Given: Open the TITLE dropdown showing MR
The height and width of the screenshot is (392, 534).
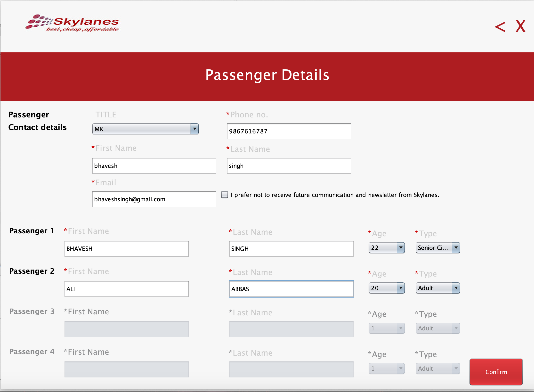Looking at the screenshot, I should pyautogui.click(x=145, y=129).
